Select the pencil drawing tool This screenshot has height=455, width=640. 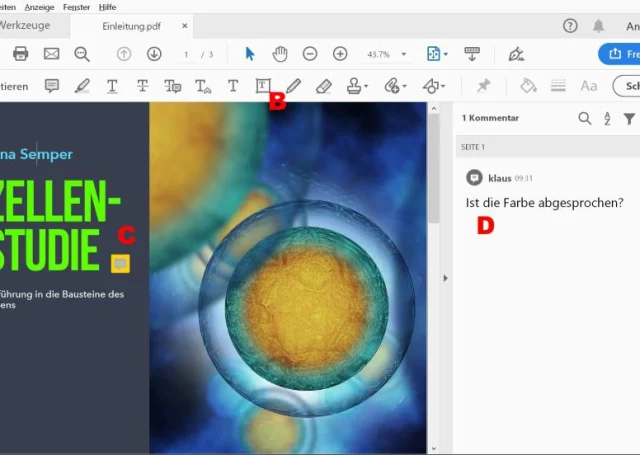(x=293, y=86)
